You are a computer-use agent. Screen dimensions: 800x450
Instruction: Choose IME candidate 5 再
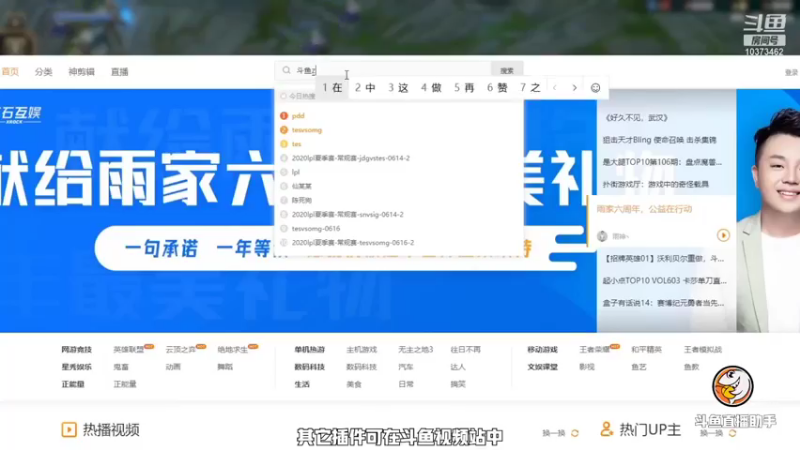pos(464,88)
